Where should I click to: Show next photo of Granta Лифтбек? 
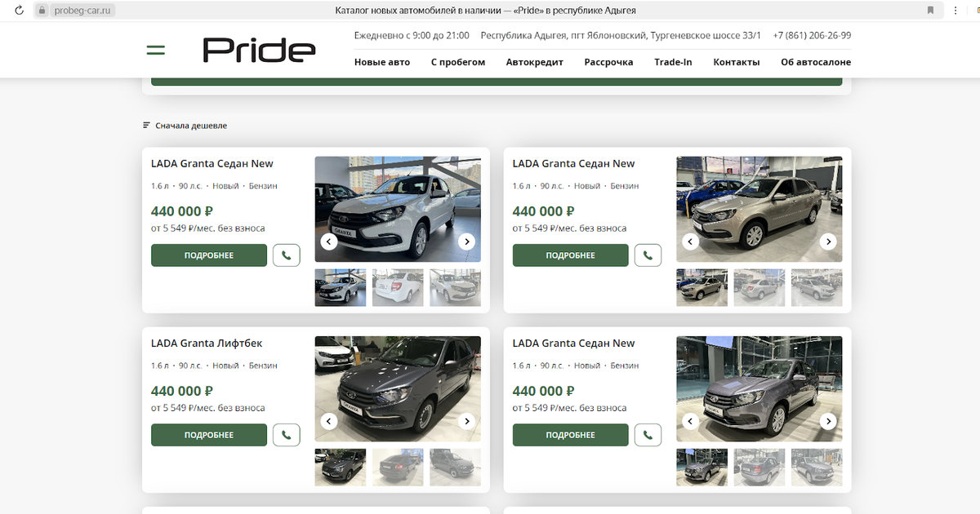coord(466,421)
